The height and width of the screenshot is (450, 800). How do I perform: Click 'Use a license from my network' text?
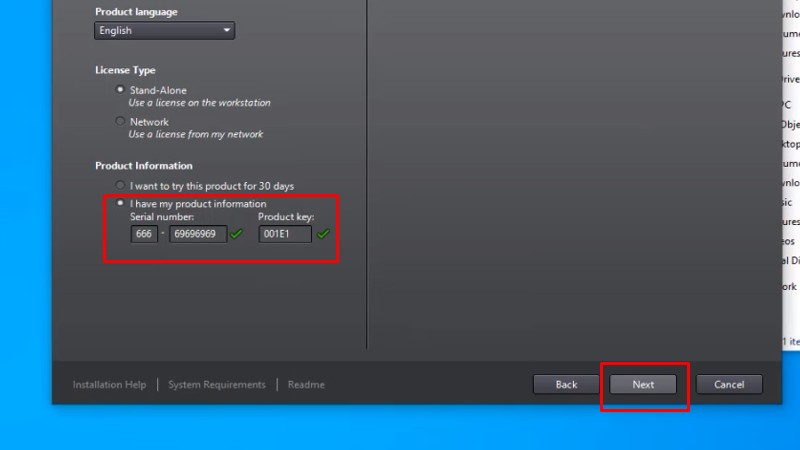pos(195,135)
